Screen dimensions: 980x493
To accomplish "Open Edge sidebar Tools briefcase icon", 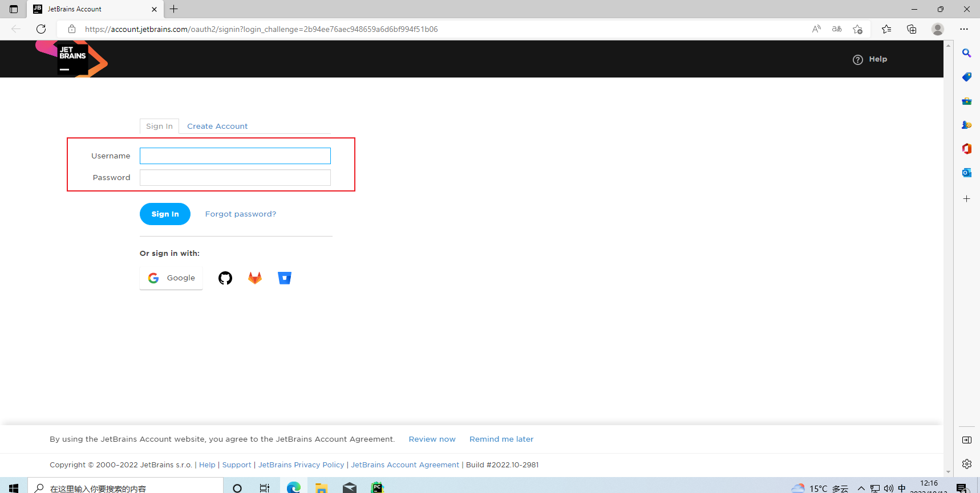I will pyautogui.click(x=966, y=101).
